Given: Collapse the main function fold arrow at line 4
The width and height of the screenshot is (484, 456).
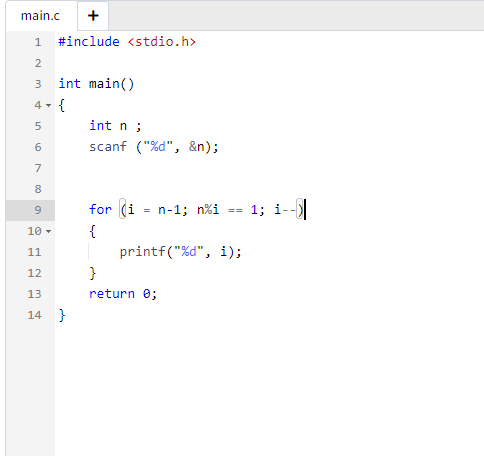Looking at the screenshot, I should 49,105.
